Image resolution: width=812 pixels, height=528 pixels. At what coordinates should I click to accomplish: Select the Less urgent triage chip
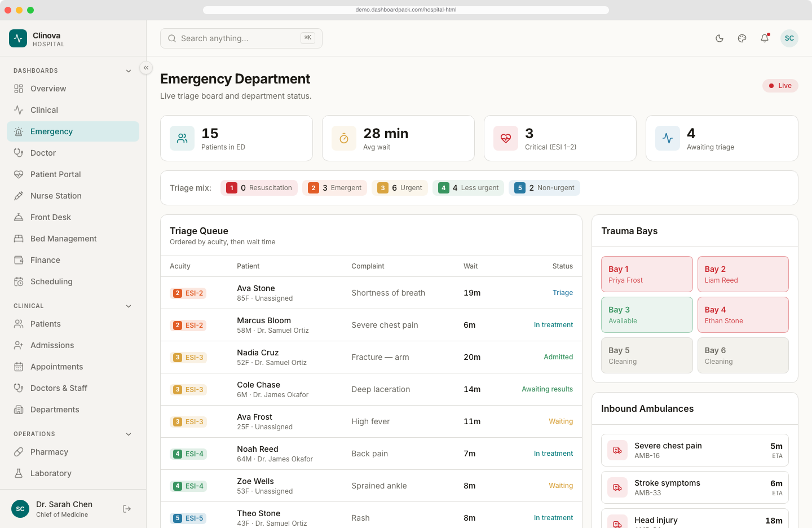(x=468, y=188)
